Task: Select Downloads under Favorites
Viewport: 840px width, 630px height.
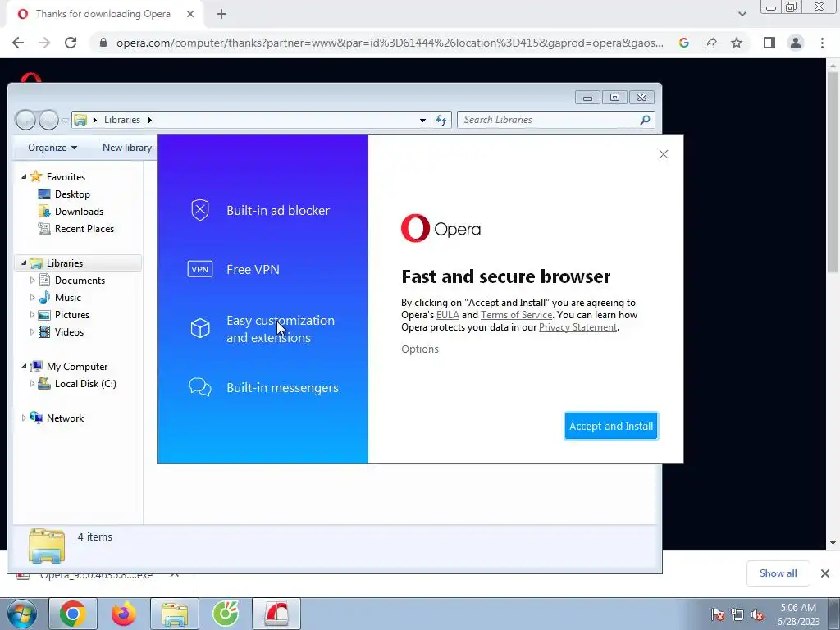Action: pos(79,211)
